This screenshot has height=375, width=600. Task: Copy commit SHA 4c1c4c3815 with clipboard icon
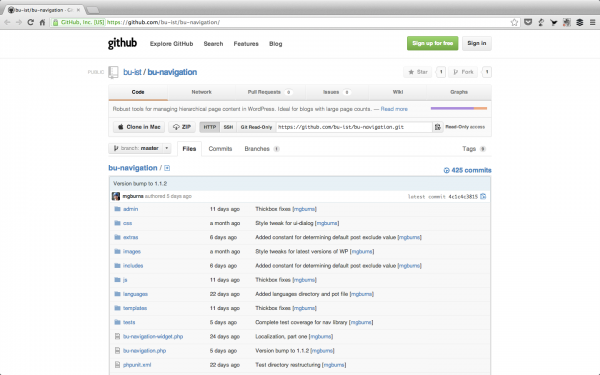(x=483, y=196)
